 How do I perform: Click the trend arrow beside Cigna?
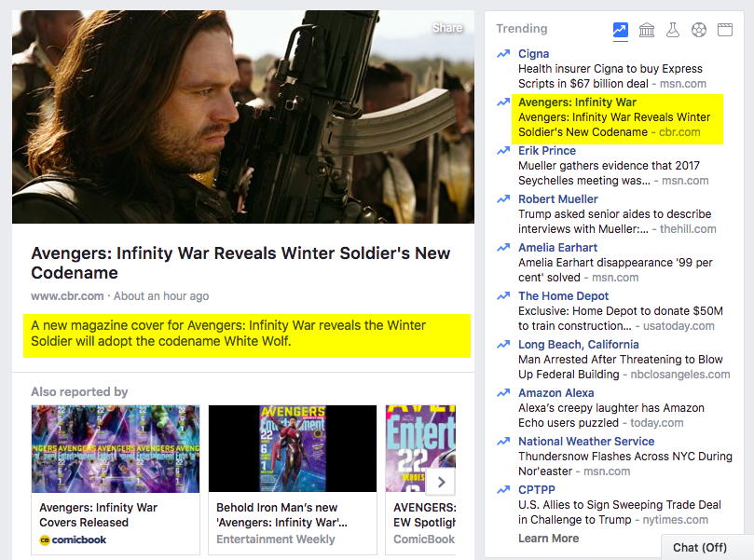tap(503, 54)
